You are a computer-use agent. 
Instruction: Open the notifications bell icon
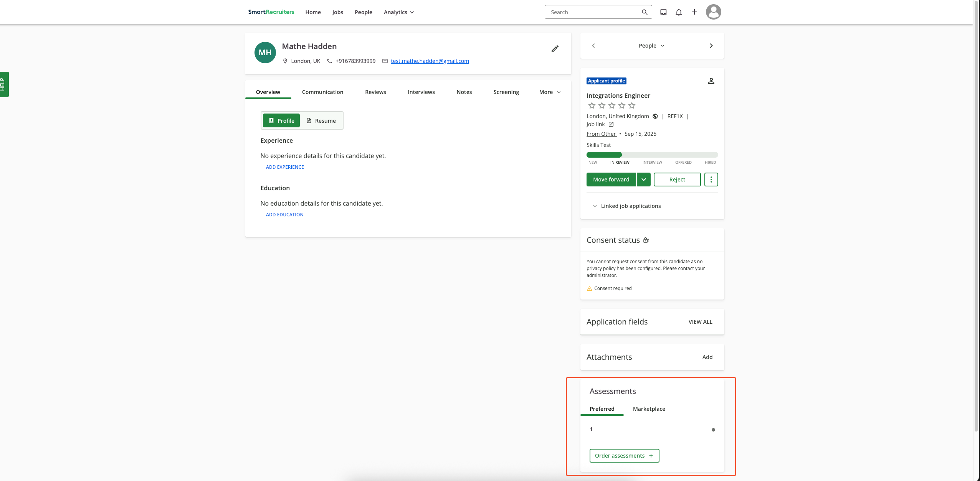point(678,12)
